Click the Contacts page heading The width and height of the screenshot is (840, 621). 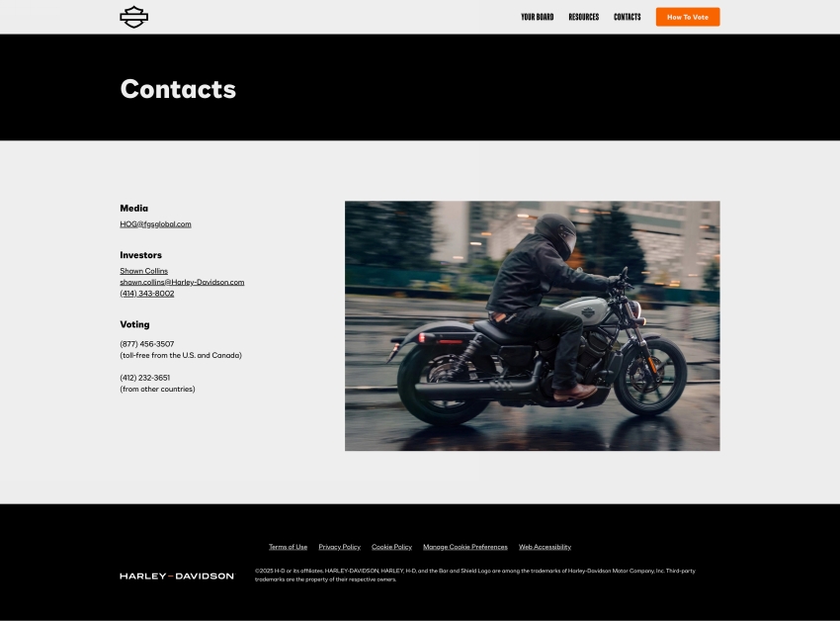pyautogui.click(x=178, y=88)
